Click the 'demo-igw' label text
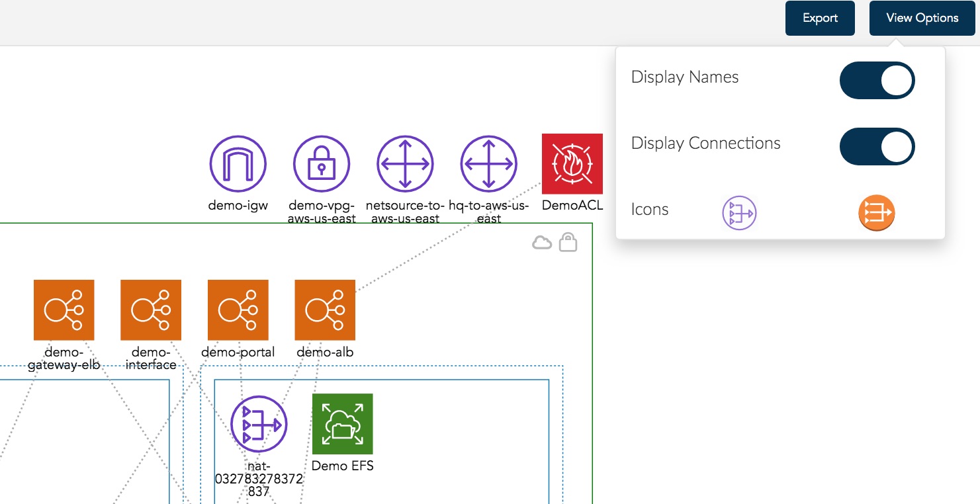 pos(238,206)
